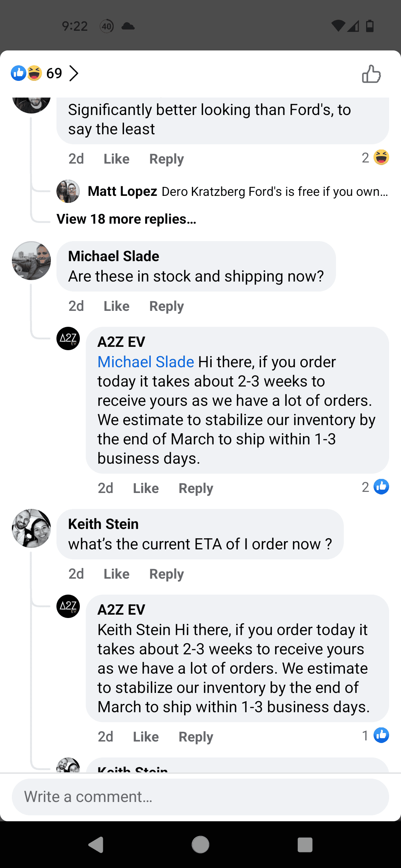Tap Matt Lopez's avatar
The height and width of the screenshot is (868, 401).
click(68, 191)
